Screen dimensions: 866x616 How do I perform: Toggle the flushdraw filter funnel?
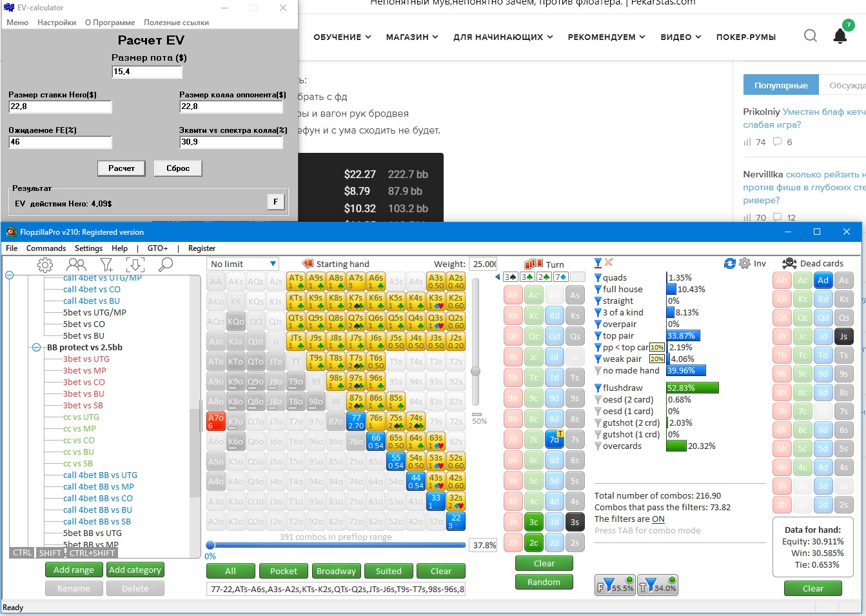(598, 388)
